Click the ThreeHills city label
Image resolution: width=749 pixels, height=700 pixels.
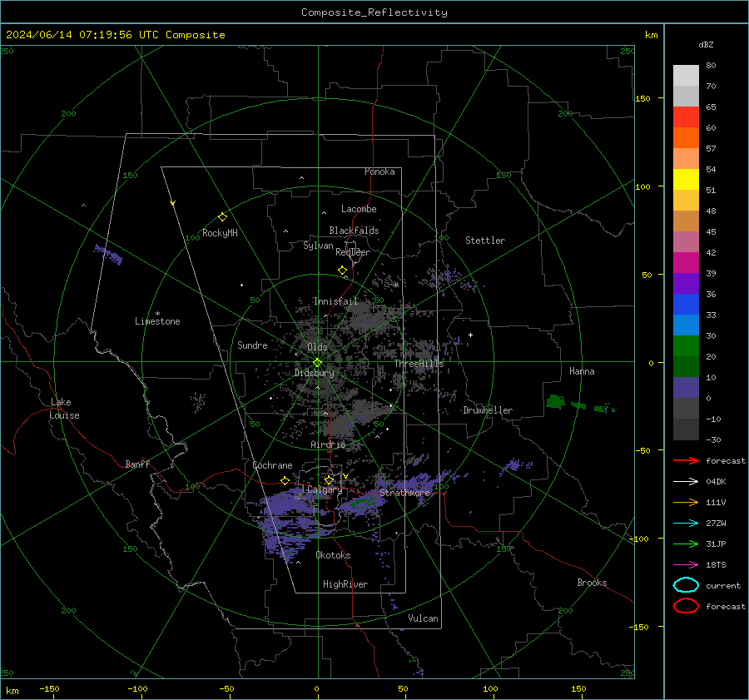click(419, 364)
